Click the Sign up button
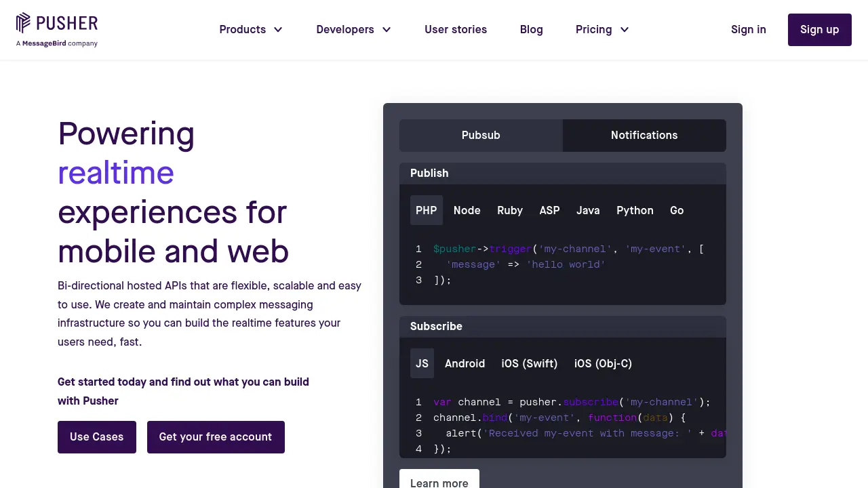The image size is (868, 488). [x=819, y=29]
